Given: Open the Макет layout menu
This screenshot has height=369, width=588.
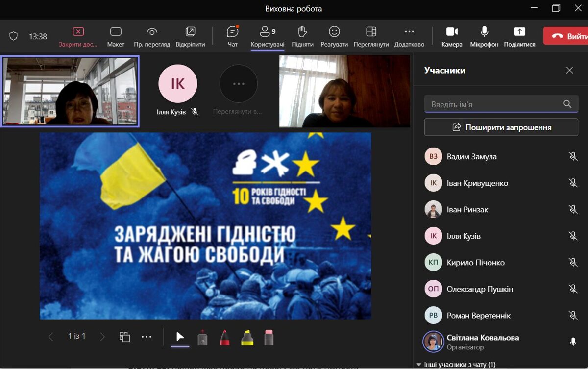Looking at the screenshot, I should (x=116, y=37).
